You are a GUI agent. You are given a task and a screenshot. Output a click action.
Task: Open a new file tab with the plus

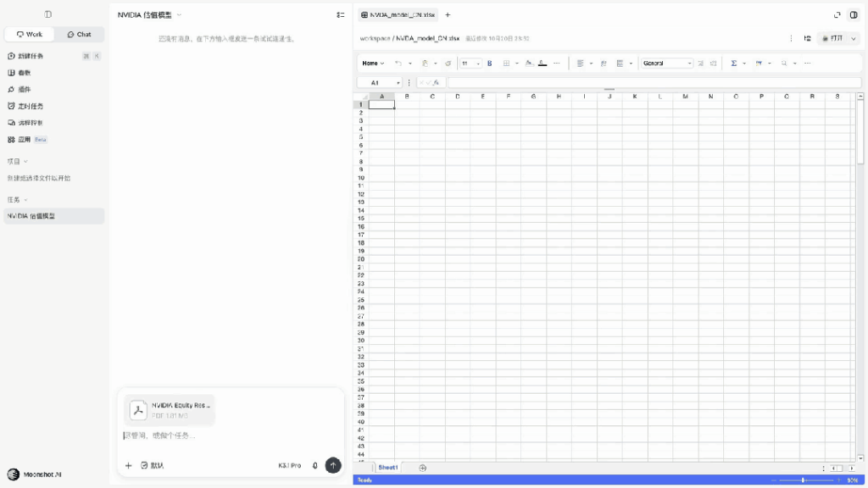point(448,15)
